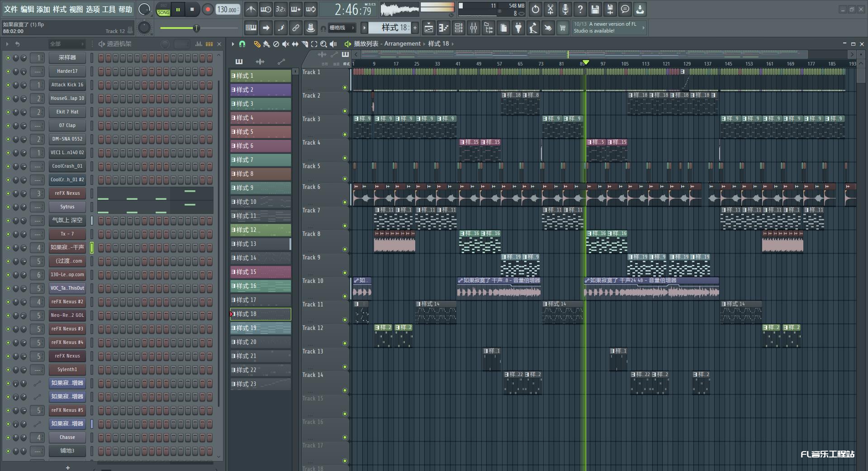Image resolution: width=868 pixels, height=471 pixels.
Task: Toggle typing keyboard to piano icon
Action: click(251, 28)
